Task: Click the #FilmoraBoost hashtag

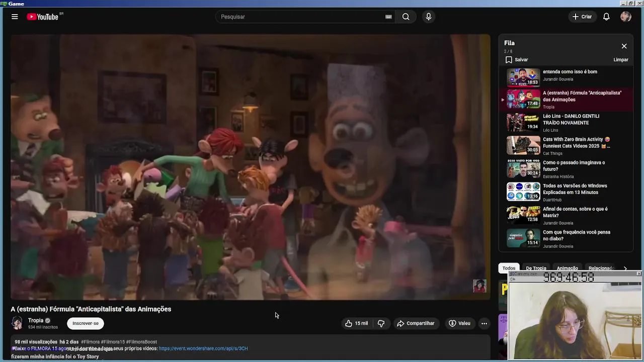Action: click(x=141, y=342)
